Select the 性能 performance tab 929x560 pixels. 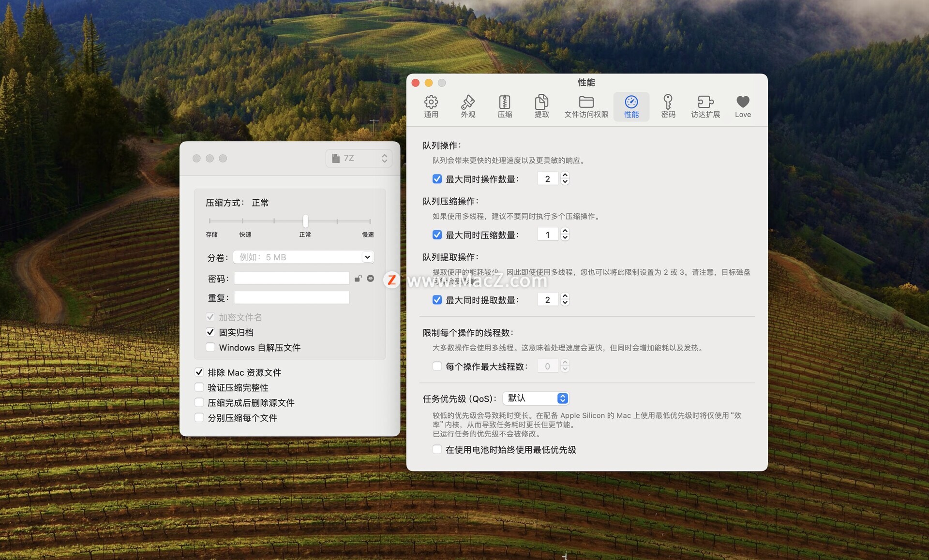pos(631,106)
